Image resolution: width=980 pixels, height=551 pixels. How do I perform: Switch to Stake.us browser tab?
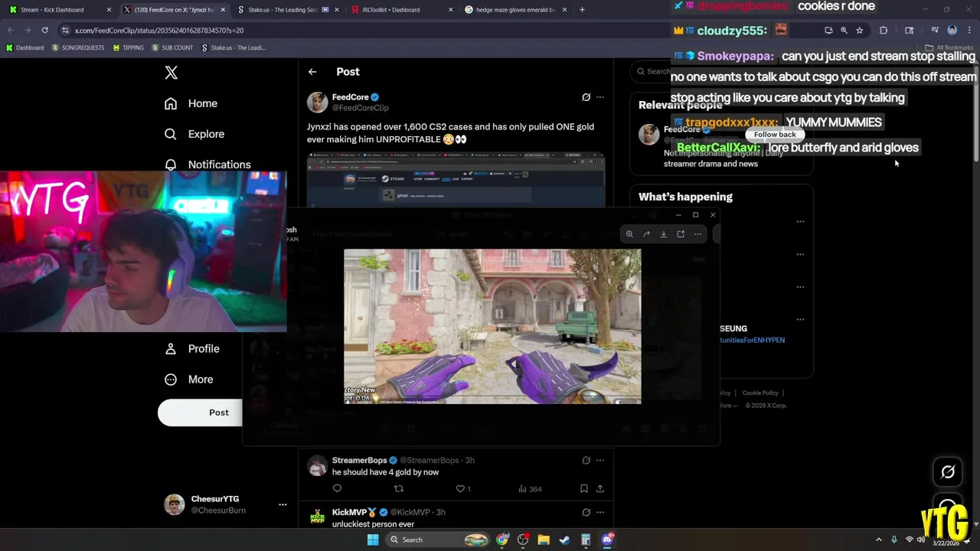pyautogui.click(x=287, y=10)
